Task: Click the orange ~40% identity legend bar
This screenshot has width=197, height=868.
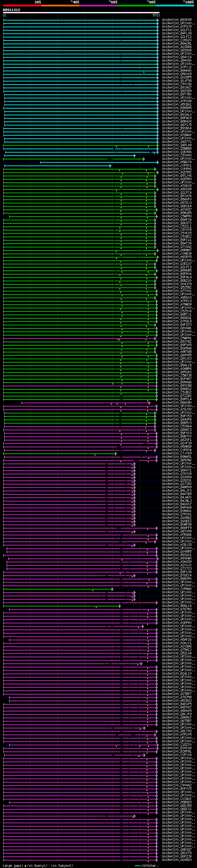Action: 60,6
